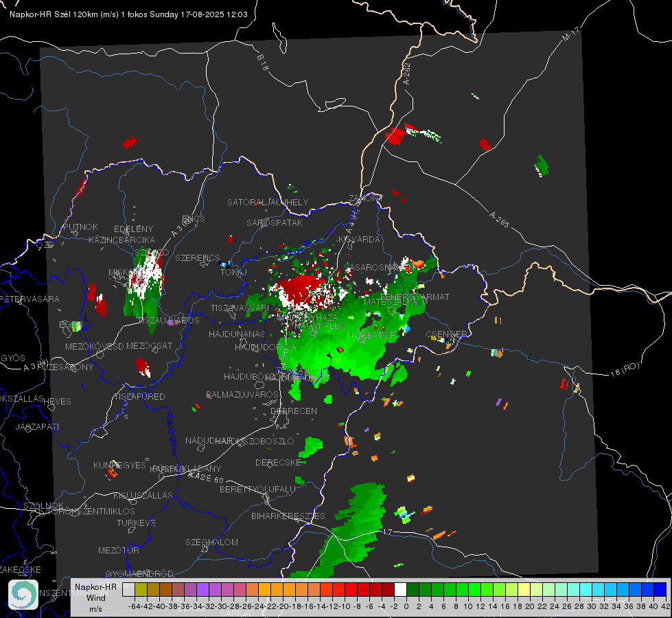Select the B 18 road label
Screen dimensions: 672x618
[263, 62]
